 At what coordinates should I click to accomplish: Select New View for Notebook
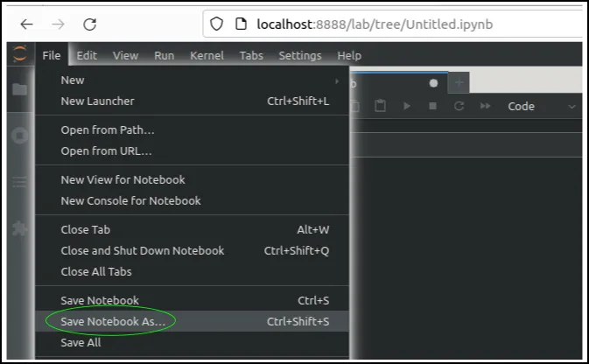tap(193, 180)
